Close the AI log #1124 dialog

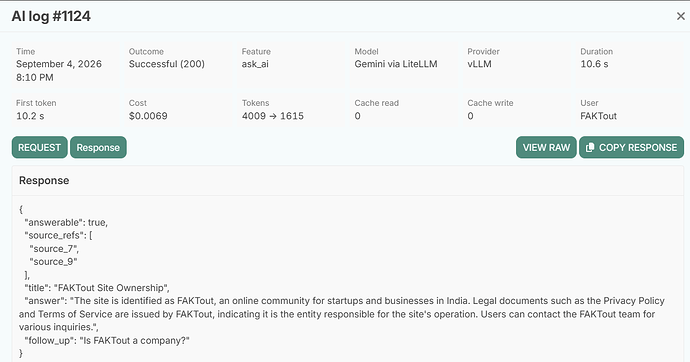tap(680, 16)
